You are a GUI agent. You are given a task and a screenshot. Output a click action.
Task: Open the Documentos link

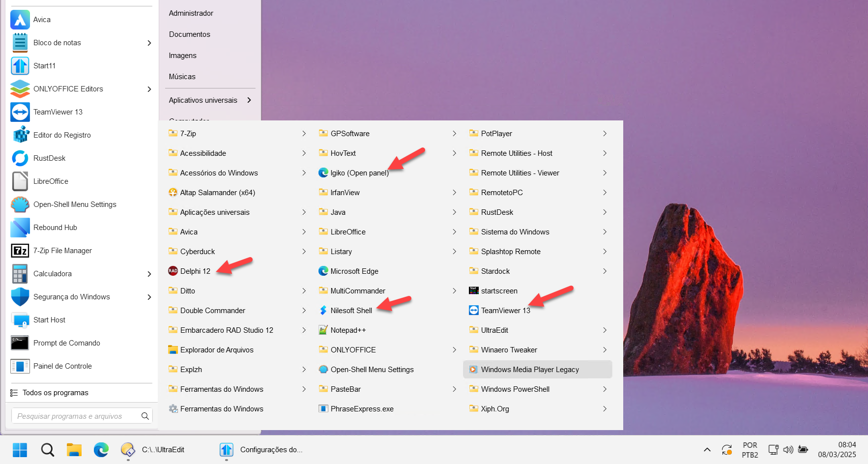pyautogui.click(x=190, y=34)
